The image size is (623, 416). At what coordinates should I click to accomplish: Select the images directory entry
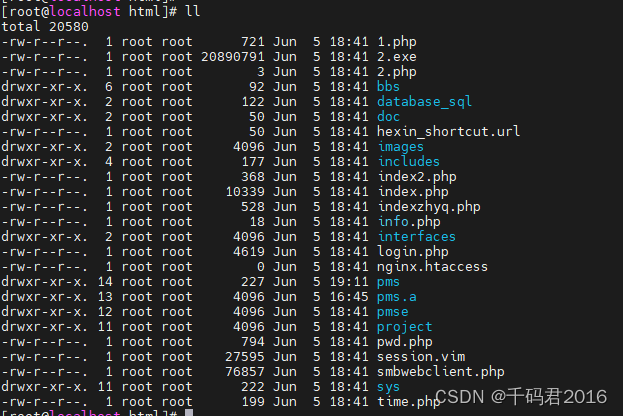pyautogui.click(x=399, y=147)
